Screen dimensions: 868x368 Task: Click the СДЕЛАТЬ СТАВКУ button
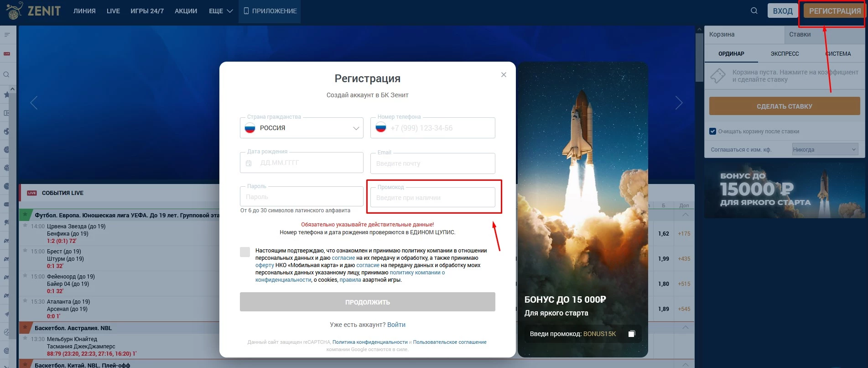tap(785, 106)
